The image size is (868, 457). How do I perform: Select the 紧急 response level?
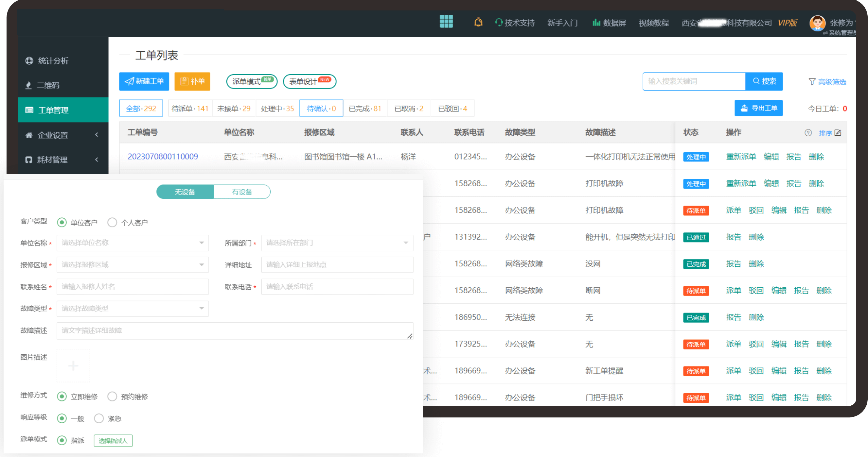[99, 418]
